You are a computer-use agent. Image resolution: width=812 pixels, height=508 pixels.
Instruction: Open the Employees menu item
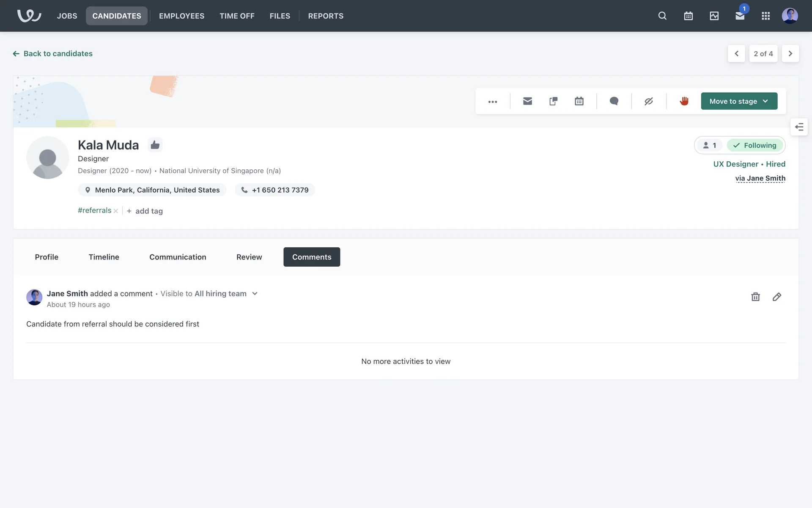pyautogui.click(x=181, y=16)
